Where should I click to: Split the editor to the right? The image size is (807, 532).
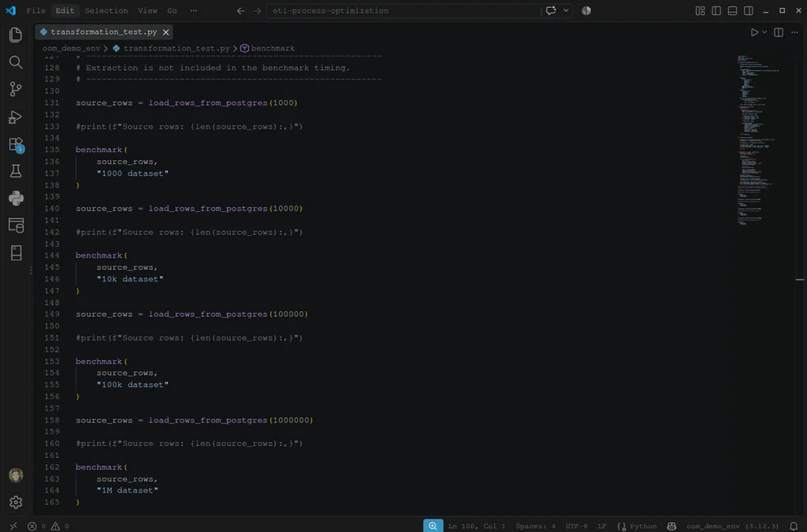point(778,32)
